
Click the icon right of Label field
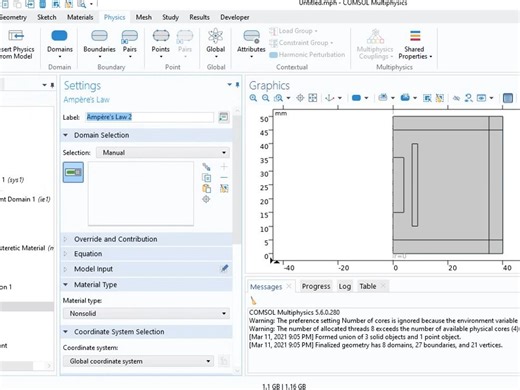click(223, 117)
